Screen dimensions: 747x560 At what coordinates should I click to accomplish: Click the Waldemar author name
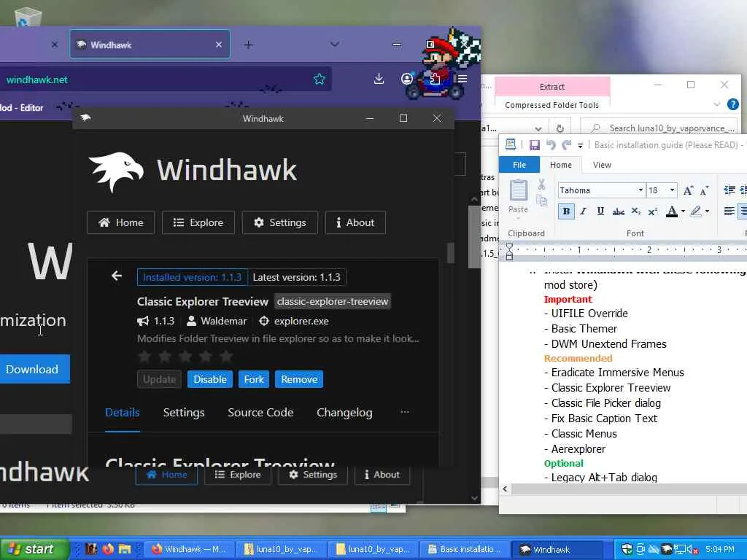(x=223, y=321)
